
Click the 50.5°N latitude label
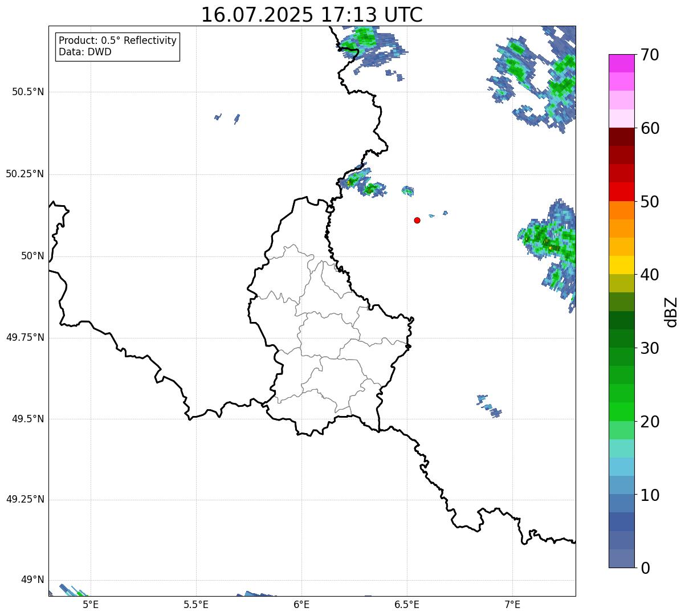[28, 92]
